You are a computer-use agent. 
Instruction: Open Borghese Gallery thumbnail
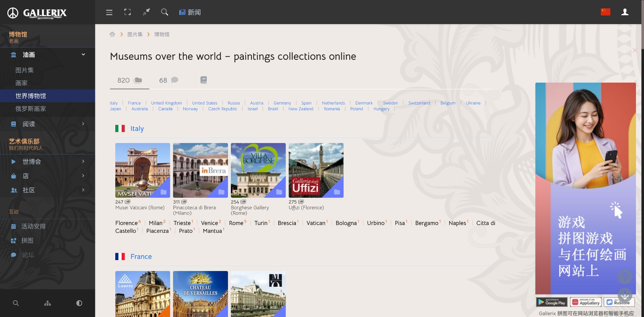(x=258, y=170)
